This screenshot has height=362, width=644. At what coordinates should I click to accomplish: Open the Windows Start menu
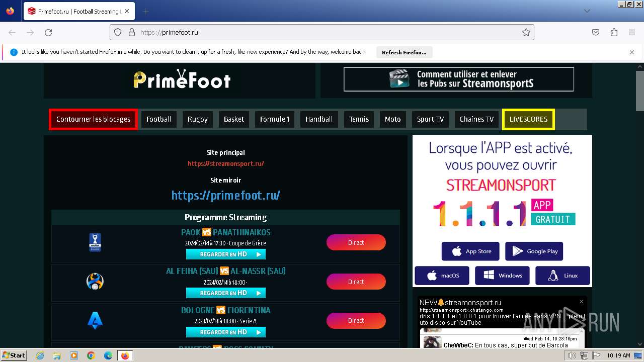[14, 355]
